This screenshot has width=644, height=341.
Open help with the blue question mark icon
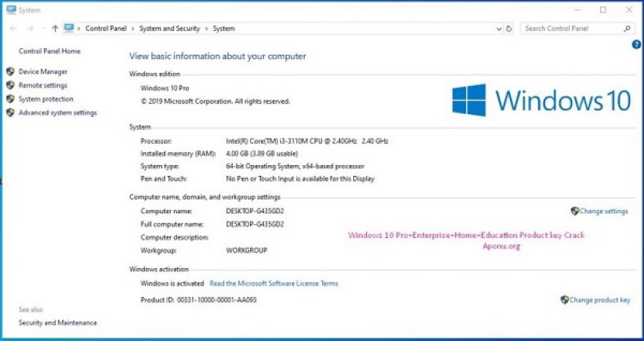pyautogui.click(x=636, y=45)
